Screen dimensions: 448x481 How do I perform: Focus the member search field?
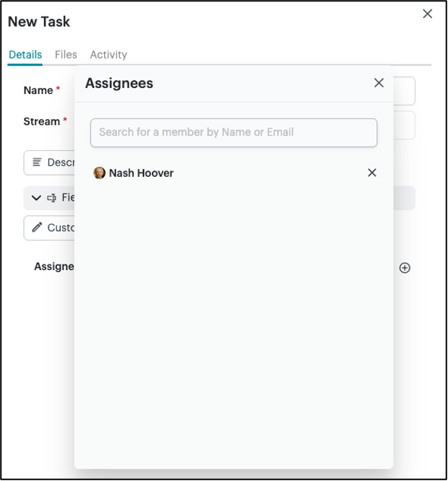(x=233, y=132)
